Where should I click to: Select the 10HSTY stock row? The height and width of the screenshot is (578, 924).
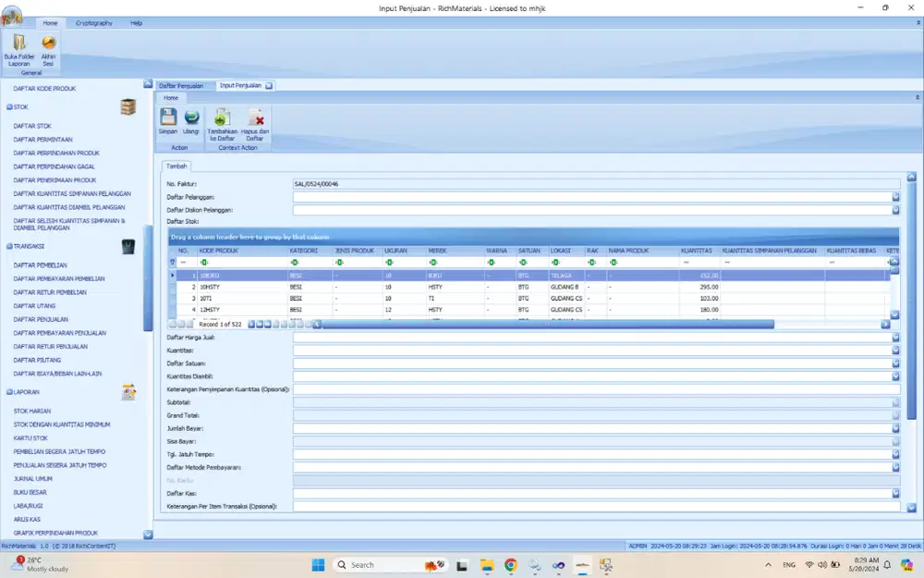coord(530,288)
